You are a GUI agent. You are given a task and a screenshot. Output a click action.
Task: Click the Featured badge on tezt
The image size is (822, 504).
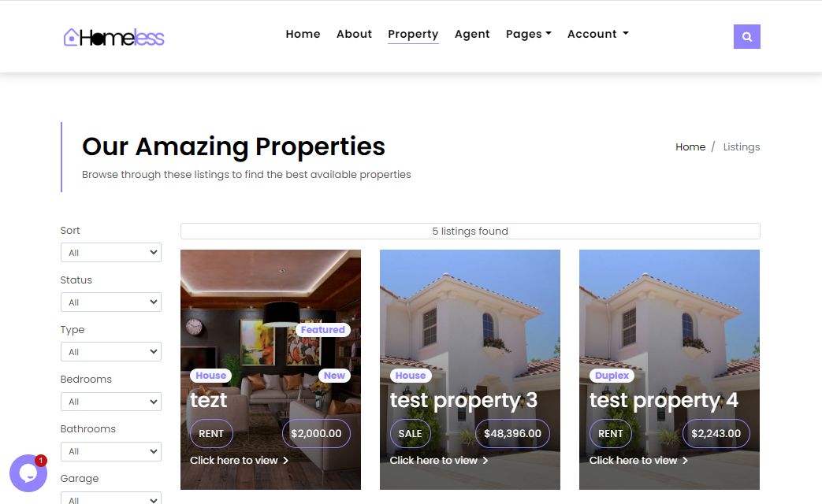click(323, 329)
